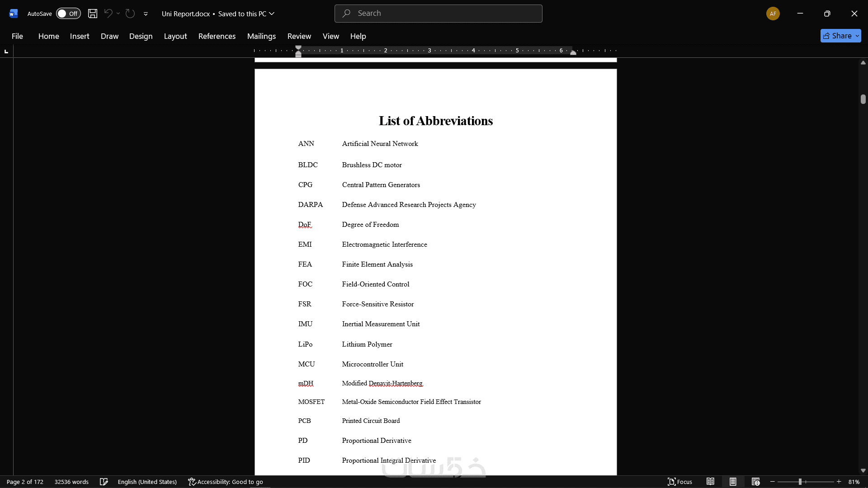Open Accessibility: Good to go checker
This screenshot has height=488, width=868.
tap(225, 482)
